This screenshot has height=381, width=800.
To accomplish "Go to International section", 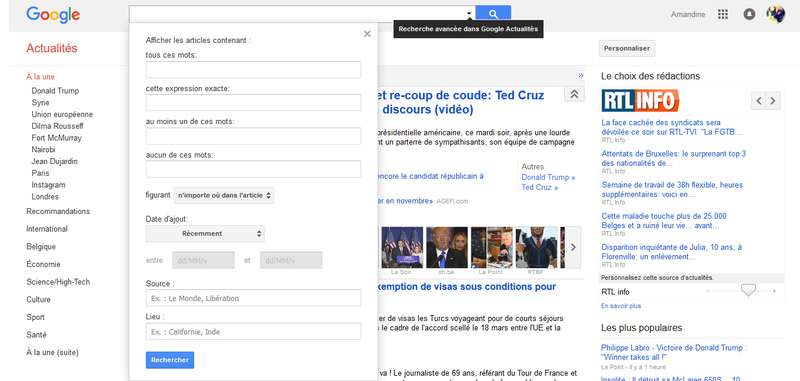I will (x=47, y=229).
